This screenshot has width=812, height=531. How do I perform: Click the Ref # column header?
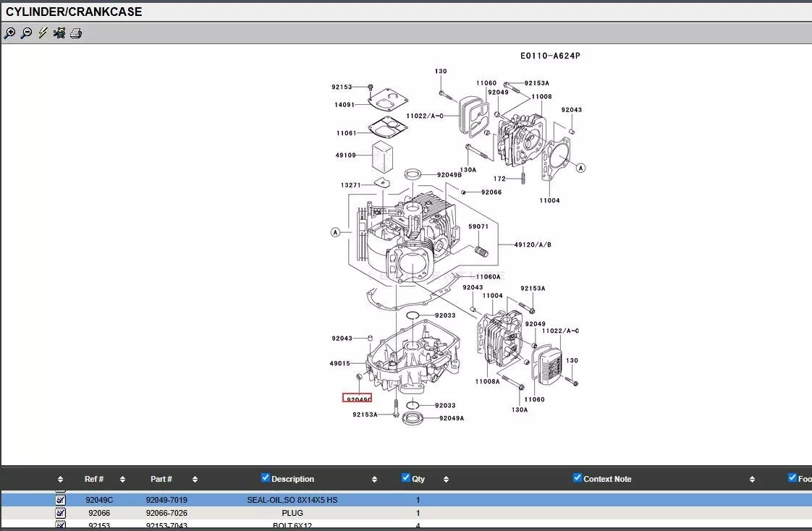coord(94,479)
